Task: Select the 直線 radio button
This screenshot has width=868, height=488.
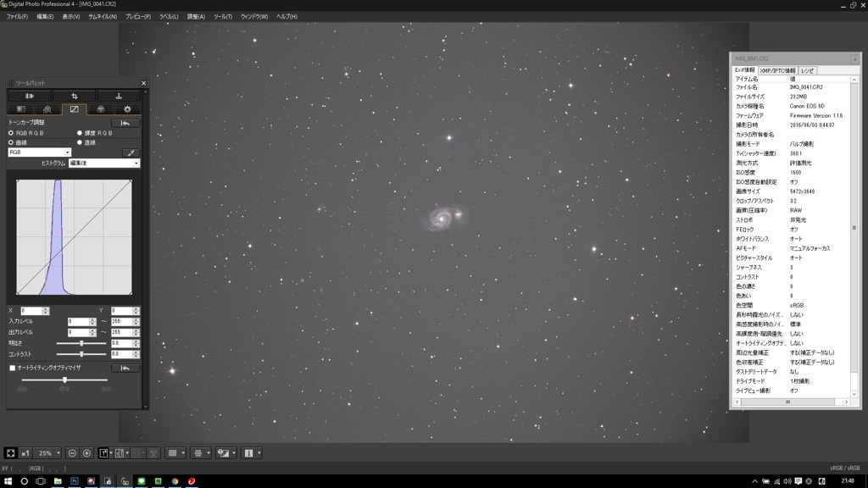Action: pos(80,142)
